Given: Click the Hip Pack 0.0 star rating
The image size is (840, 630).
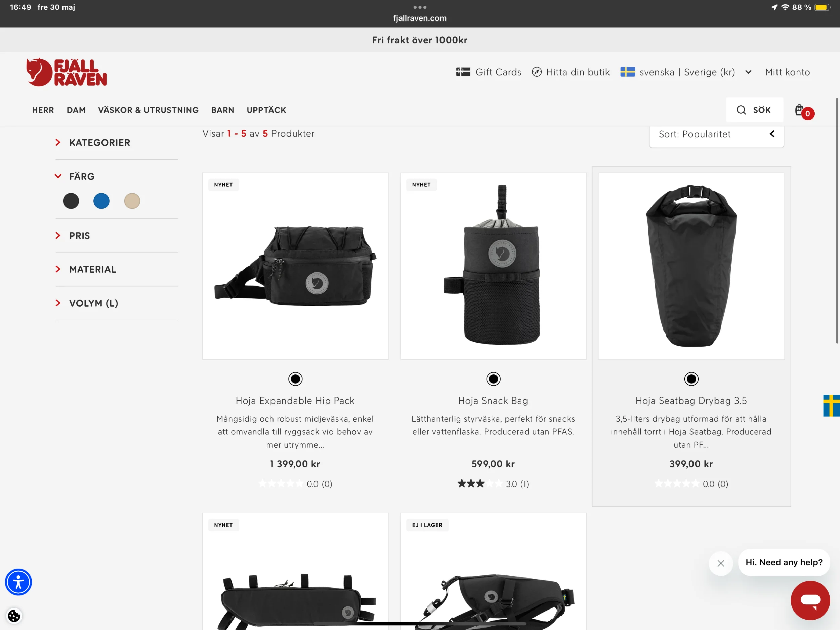Looking at the screenshot, I should click(295, 484).
